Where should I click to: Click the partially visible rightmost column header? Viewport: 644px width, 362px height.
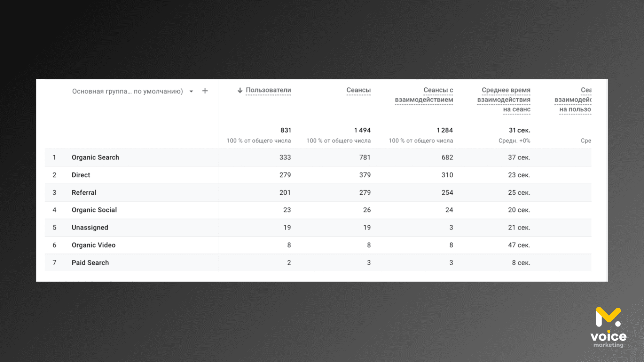tap(574, 100)
